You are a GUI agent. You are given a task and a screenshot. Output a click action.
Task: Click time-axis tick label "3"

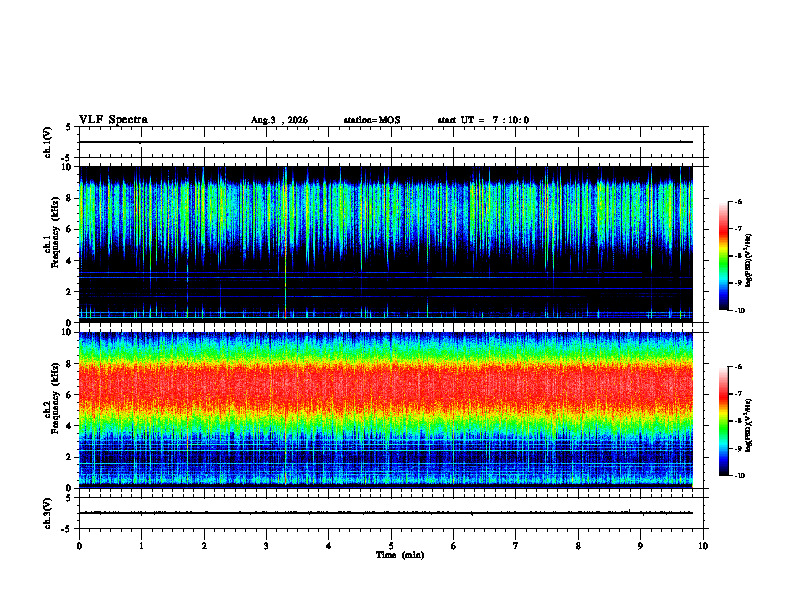coord(266,546)
